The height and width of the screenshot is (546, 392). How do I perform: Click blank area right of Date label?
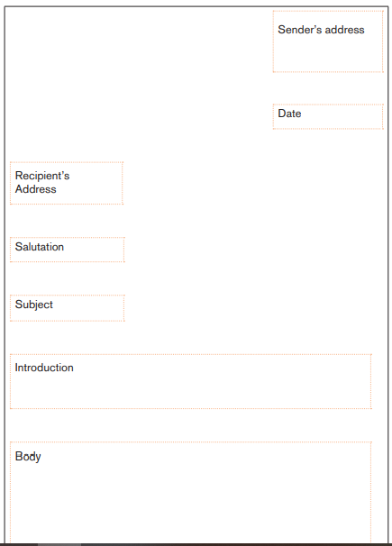tap(343, 116)
